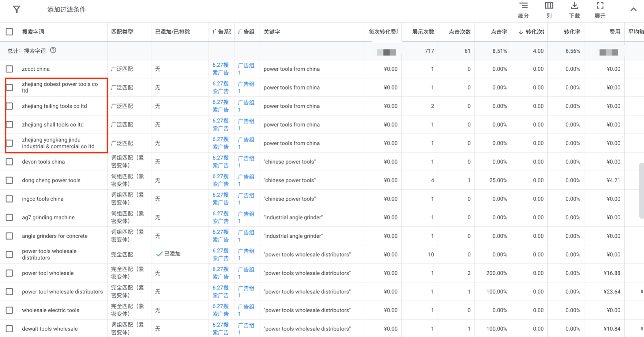Screen dimensions: 644x337
Task: Click 完全匹配 match type in wholesale distributors row
Action: (x=122, y=255)
